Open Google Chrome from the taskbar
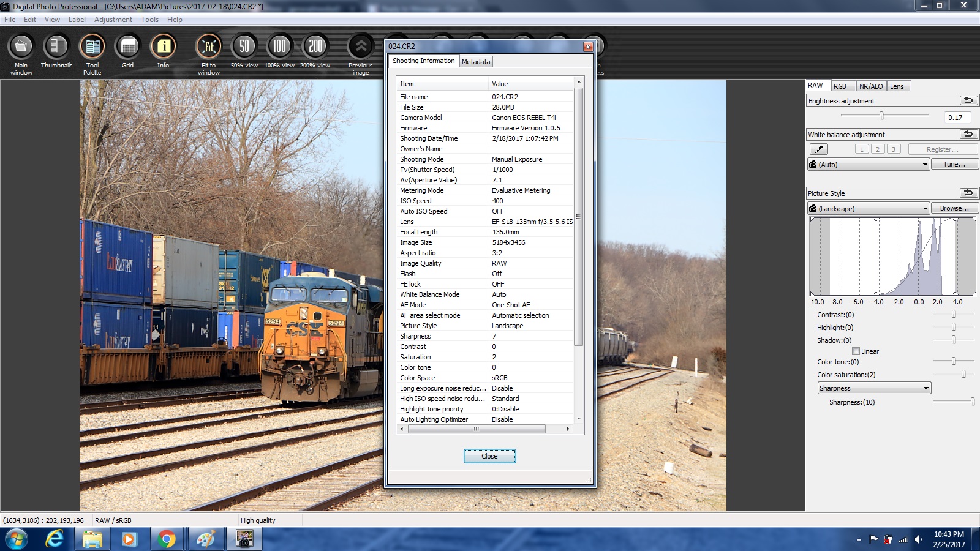This screenshot has height=551, width=980. pos(166,539)
